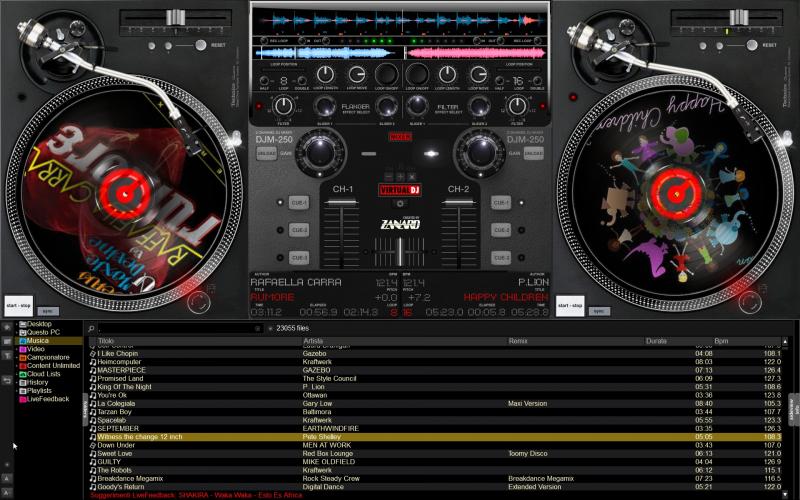Click the Campionatore sampler icon
This screenshot has height=500, width=800.
click(x=22, y=358)
